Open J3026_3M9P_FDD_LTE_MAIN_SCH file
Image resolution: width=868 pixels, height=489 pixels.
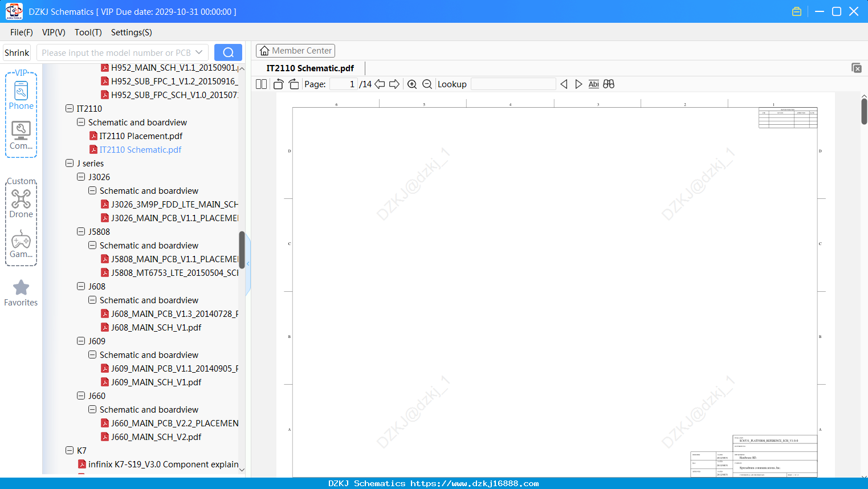pyautogui.click(x=169, y=205)
